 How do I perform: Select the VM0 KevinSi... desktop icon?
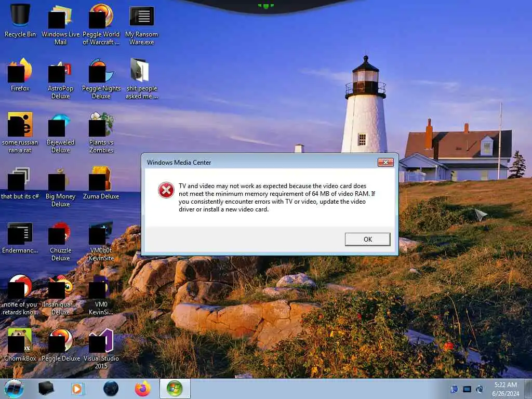pos(101,295)
